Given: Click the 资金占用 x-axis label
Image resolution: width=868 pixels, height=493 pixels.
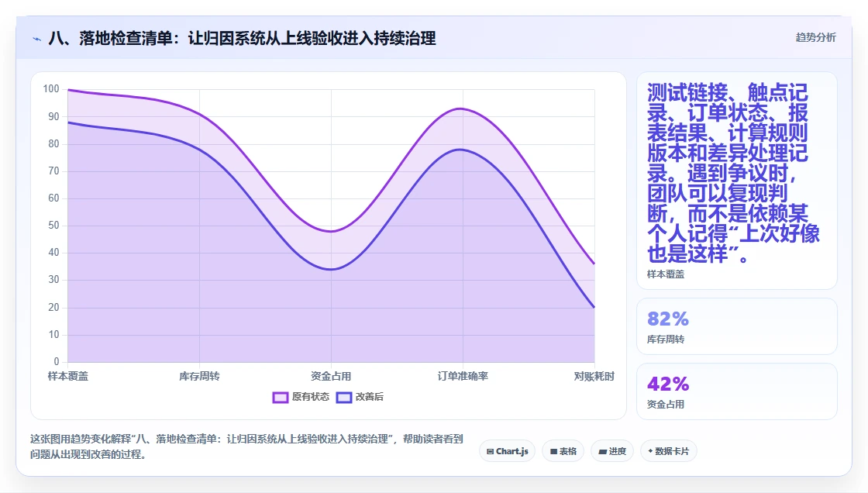Looking at the screenshot, I should pos(331,377).
